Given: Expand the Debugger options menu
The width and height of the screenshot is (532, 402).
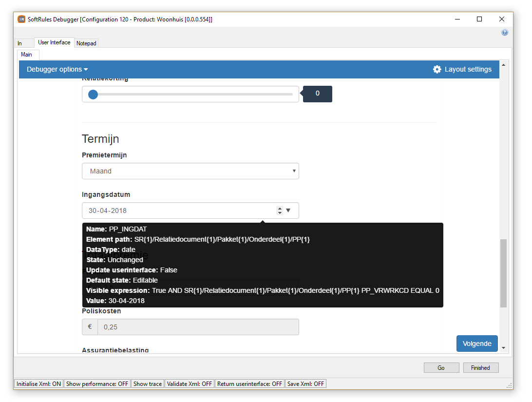Looking at the screenshot, I should click(x=57, y=69).
